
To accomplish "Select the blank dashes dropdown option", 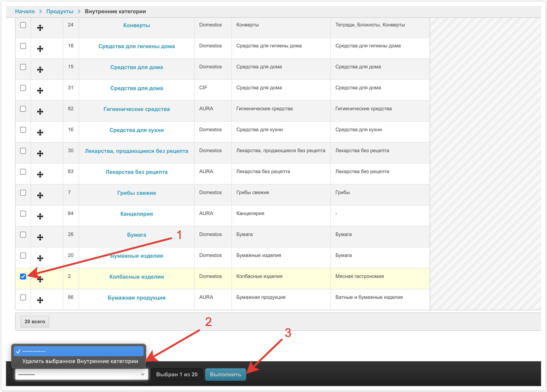I will (78, 351).
